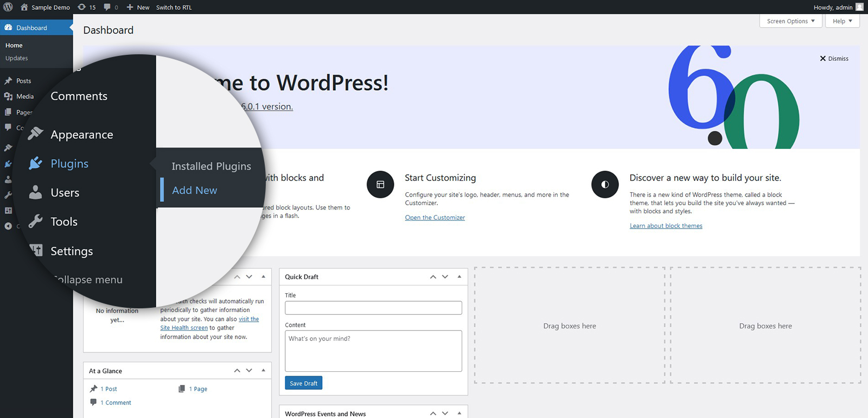Open Learn about block themes link
Viewport: 868px width, 418px height.
(666, 226)
